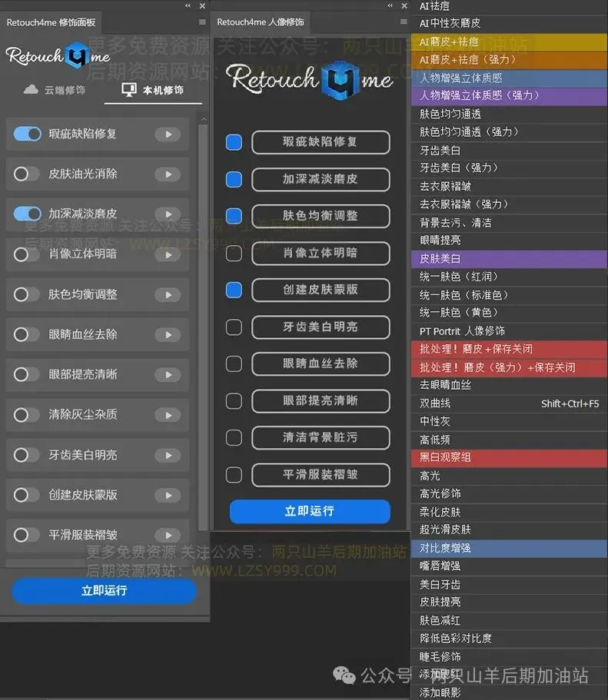Click the 眼睛血丝去除 button in 人像修饰
The width and height of the screenshot is (608, 700).
321,364
